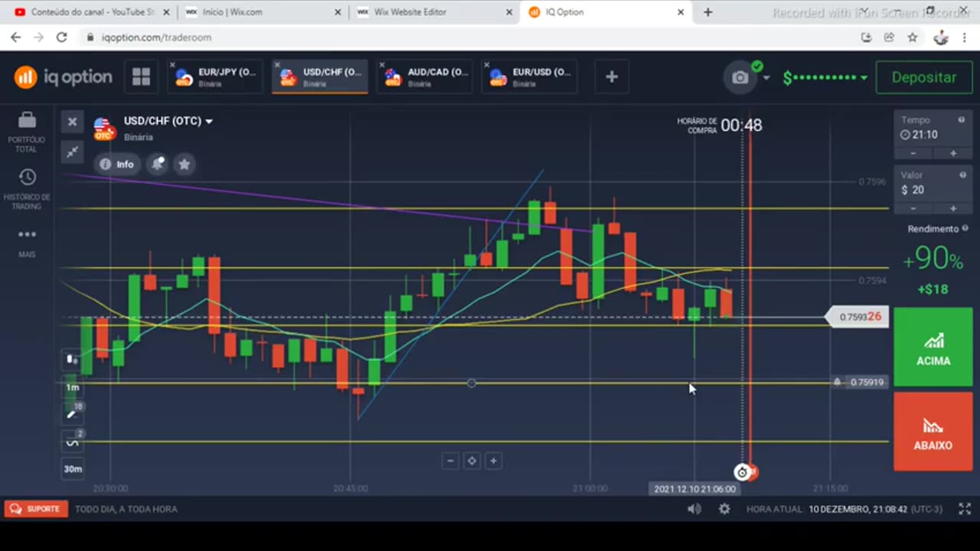
Task: Close the AUD/CAD asset tab
Action: pos(381,65)
